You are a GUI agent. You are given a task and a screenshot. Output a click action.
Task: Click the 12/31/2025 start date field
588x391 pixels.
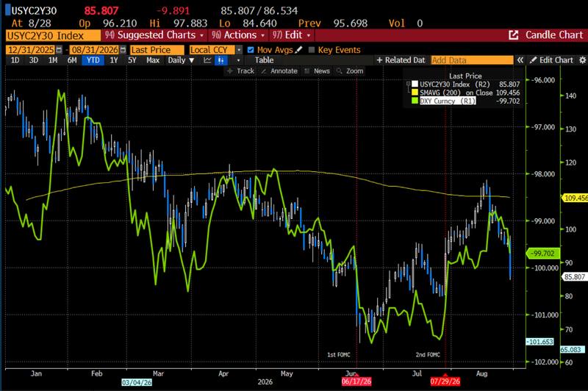tap(31, 50)
